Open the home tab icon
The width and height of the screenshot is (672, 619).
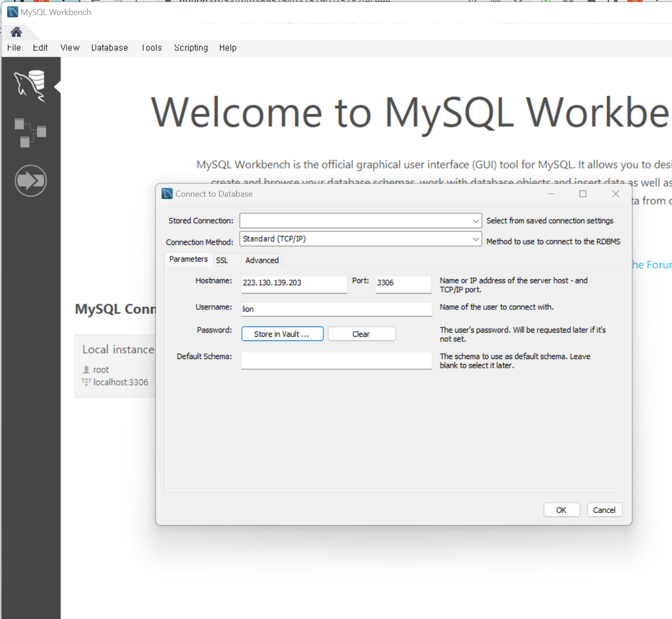[x=16, y=33]
